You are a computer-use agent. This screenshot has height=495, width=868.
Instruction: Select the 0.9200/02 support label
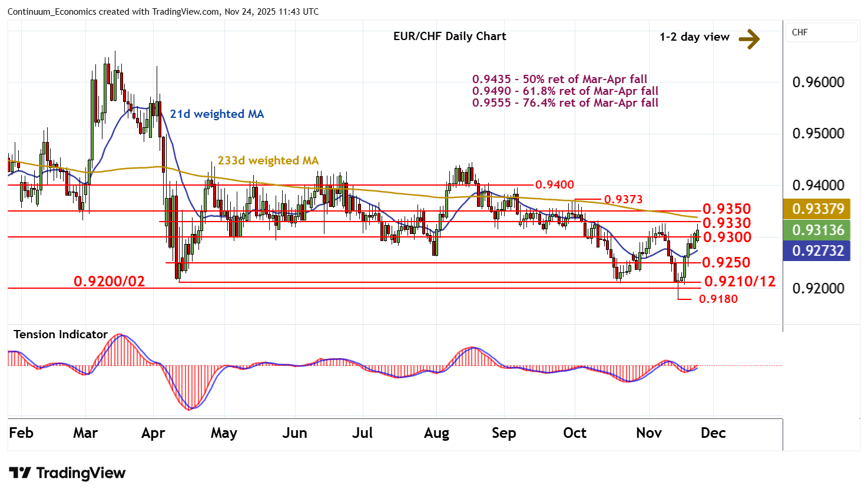click(x=109, y=282)
